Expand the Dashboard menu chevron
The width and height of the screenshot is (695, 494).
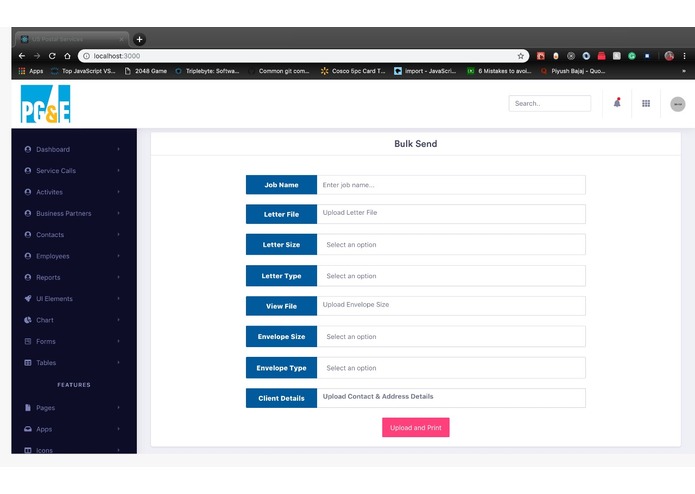click(x=118, y=149)
